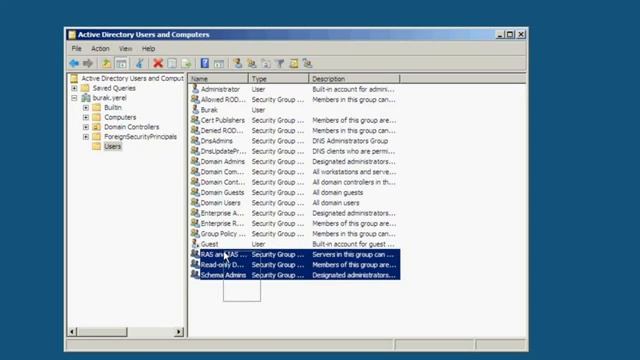Select the Domain Com... group row
Viewport: 640px width, 360px height.
295,171
